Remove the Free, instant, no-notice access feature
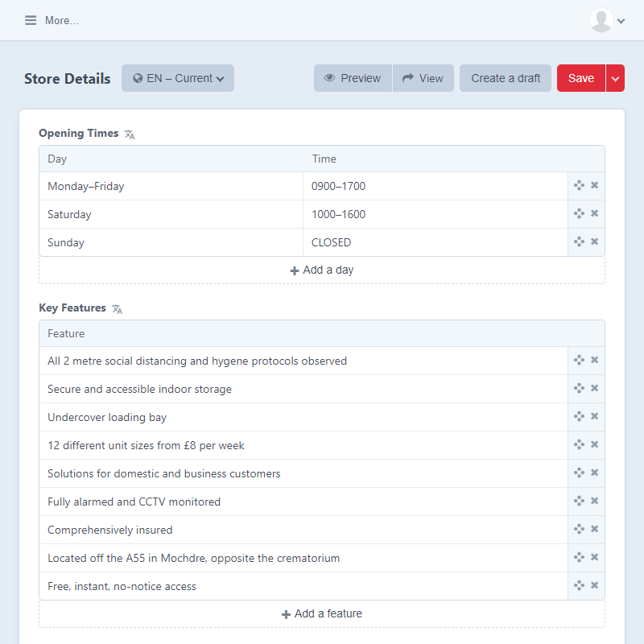The image size is (644, 644). pyautogui.click(x=594, y=585)
